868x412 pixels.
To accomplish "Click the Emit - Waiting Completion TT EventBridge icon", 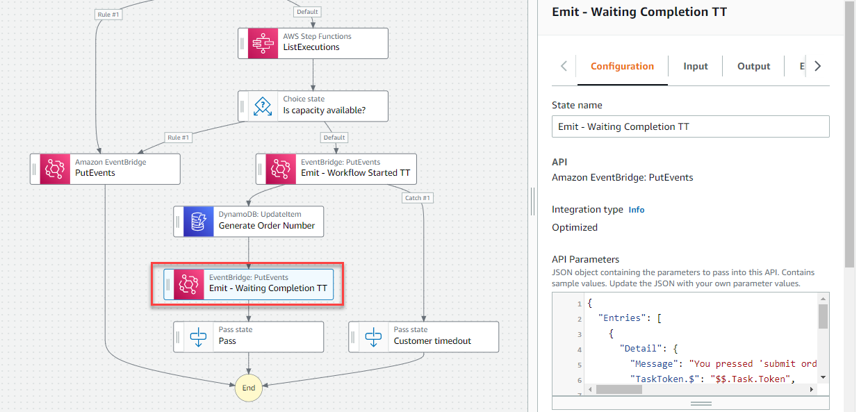I will click(188, 283).
